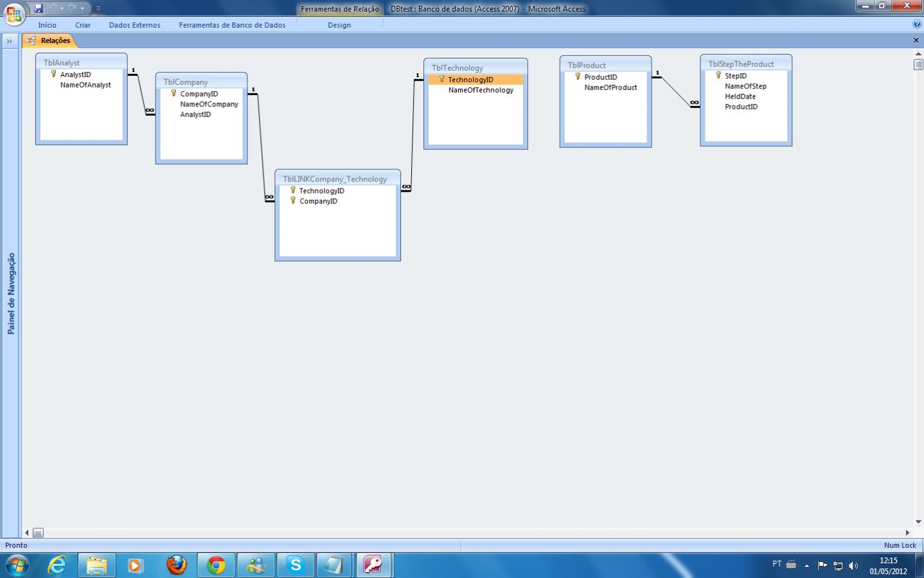Click the Microsoft Access taskbar icon

coord(373,565)
